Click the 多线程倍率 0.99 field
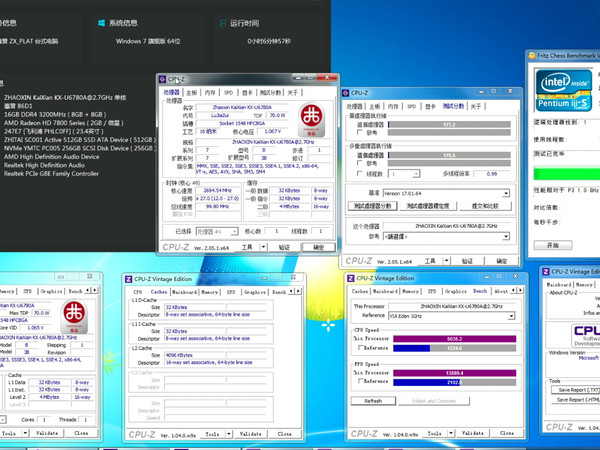The width and height of the screenshot is (600, 450). tap(492, 174)
